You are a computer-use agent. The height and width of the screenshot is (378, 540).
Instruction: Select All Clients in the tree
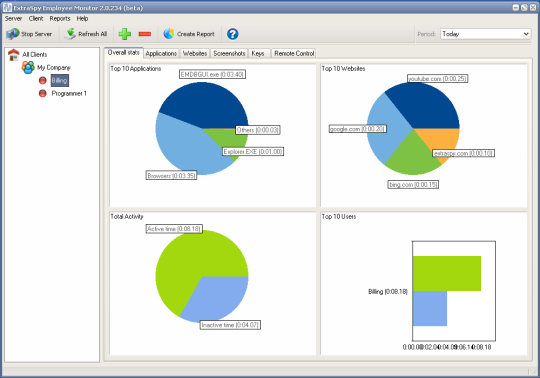click(x=35, y=54)
